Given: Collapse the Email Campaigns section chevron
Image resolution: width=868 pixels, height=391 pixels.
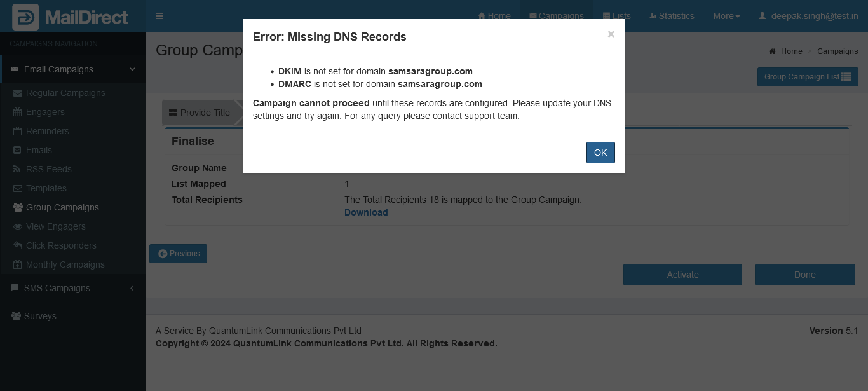Looking at the screenshot, I should [132, 69].
